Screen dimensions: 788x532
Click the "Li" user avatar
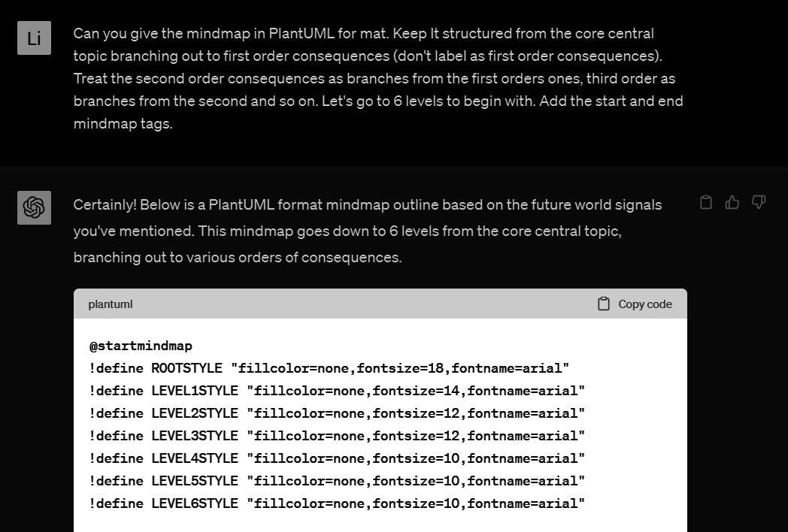tap(34, 38)
